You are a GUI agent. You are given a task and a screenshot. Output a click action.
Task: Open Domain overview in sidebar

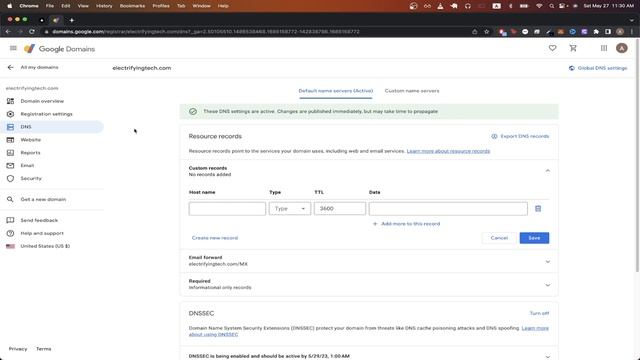(x=42, y=101)
